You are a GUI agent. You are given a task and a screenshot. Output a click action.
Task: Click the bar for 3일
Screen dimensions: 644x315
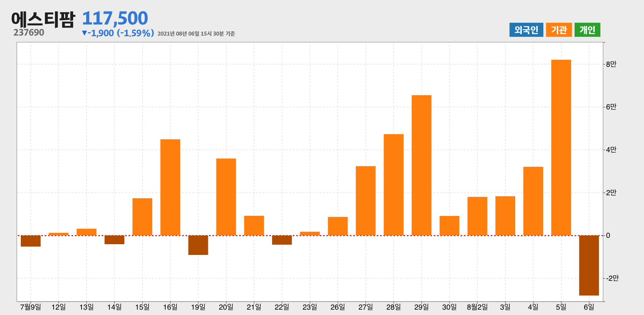click(x=505, y=216)
